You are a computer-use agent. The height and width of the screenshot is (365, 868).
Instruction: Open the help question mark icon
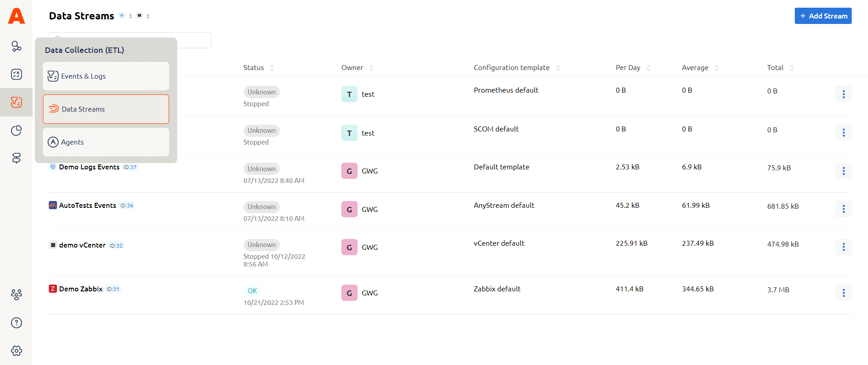click(x=16, y=323)
